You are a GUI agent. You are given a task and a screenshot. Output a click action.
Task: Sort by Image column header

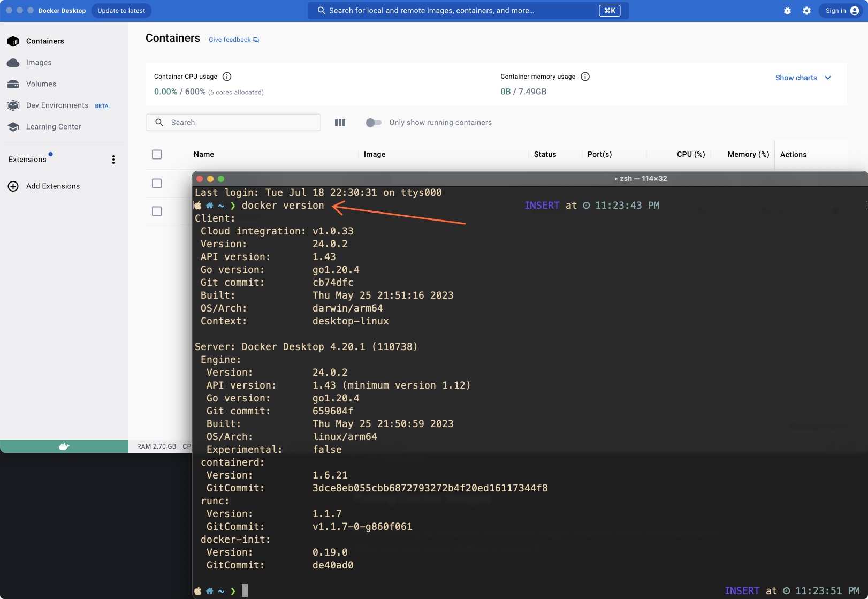[x=375, y=155]
